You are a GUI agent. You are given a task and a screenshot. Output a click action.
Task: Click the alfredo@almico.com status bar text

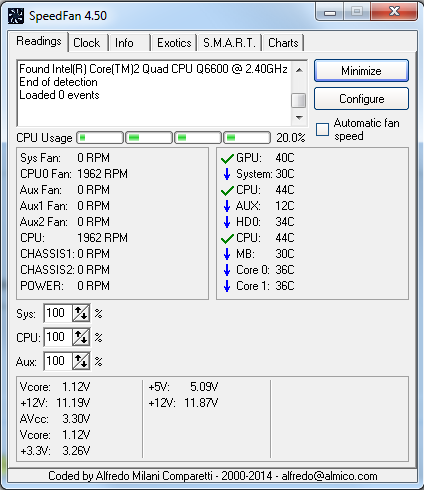click(x=329, y=476)
